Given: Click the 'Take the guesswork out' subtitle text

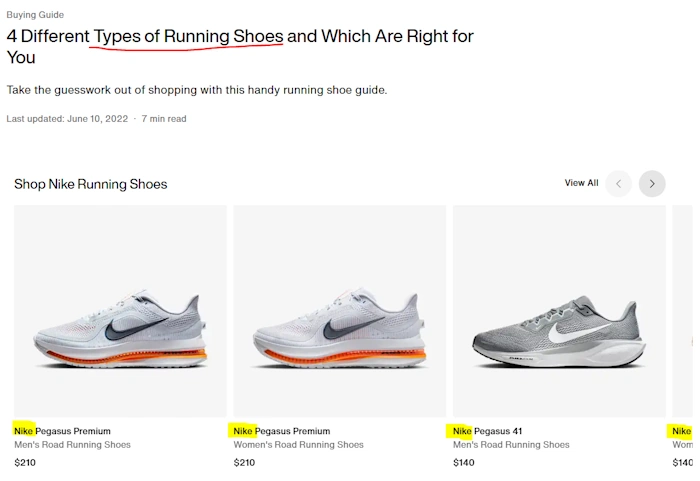Looking at the screenshot, I should pos(196,90).
